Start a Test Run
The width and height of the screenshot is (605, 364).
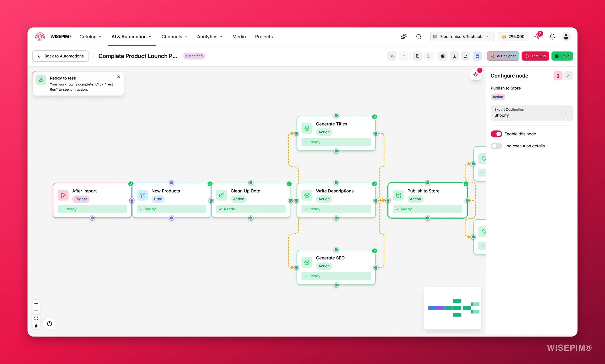(535, 56)
